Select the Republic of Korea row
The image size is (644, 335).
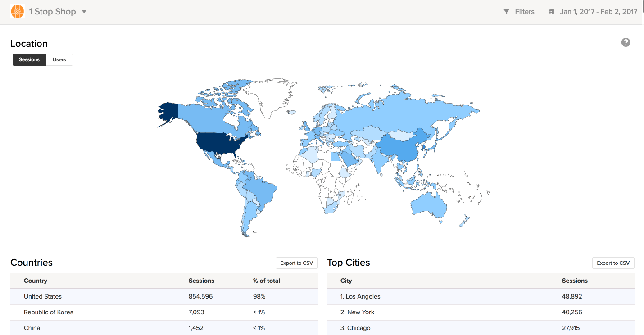click(x=49, y=312)
